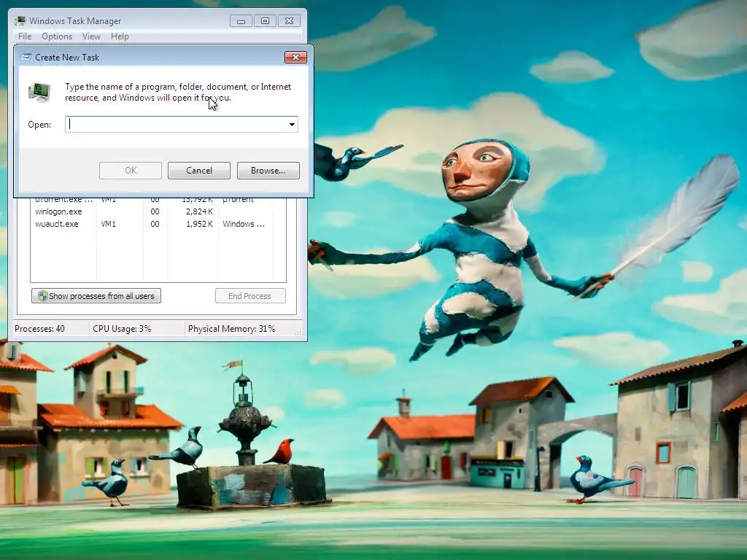Click Show processes from all users
The image size is (747, 560).
[96, 296]
